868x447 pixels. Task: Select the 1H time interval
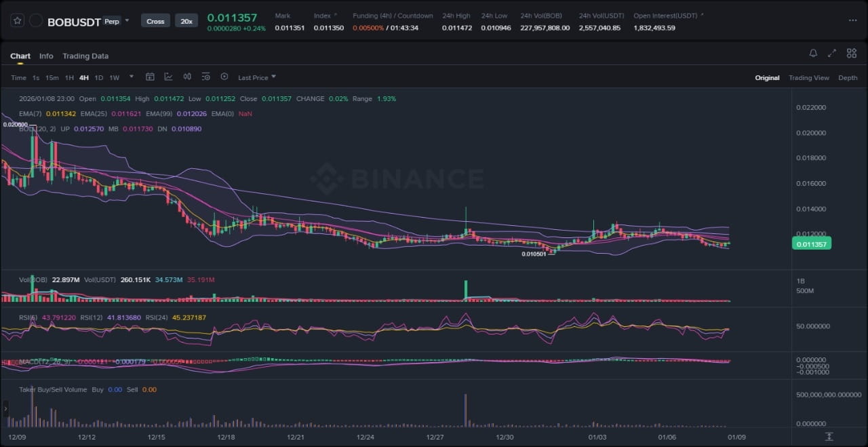point(69,78)
